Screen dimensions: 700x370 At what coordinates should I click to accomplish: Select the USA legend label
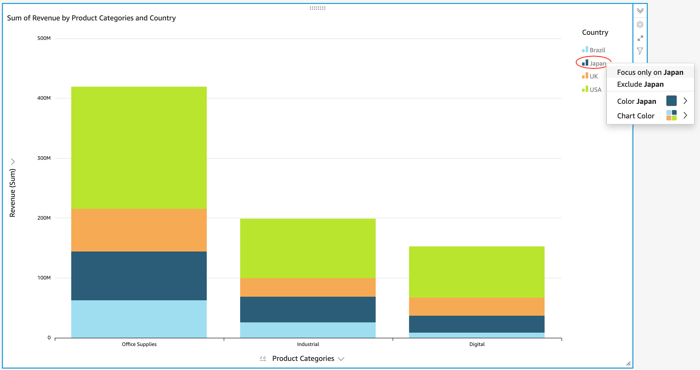tap(596, 90)
